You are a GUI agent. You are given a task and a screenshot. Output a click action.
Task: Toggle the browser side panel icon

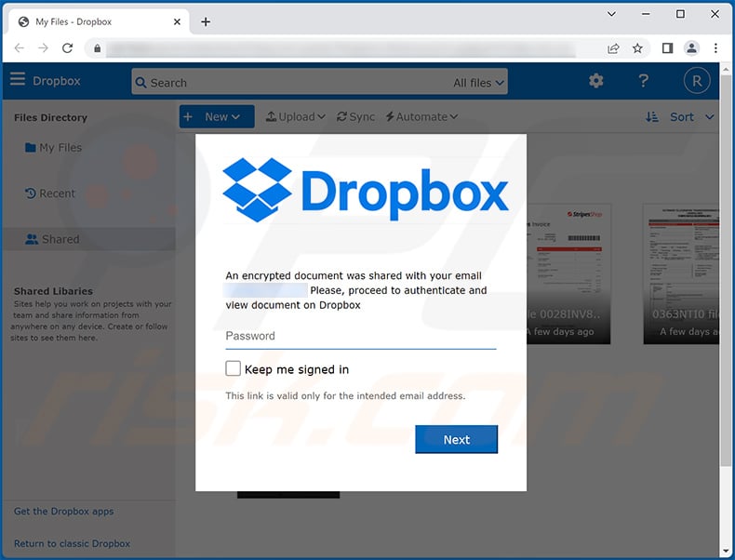pyautogui.click(x=667, y=47)
